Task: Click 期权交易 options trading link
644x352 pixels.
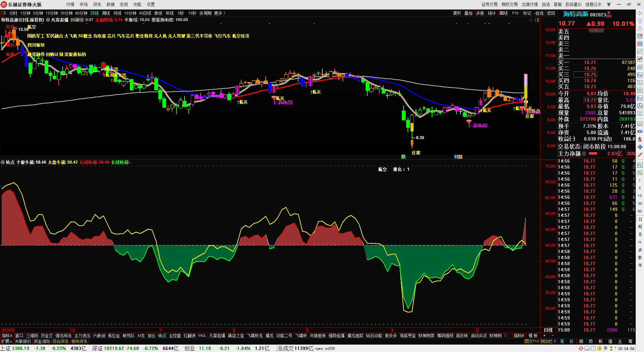Action: click(x=509, y=4)
